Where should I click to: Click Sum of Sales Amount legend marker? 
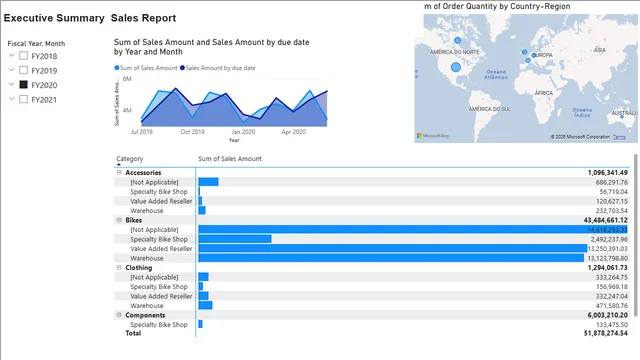coord(117,68)
